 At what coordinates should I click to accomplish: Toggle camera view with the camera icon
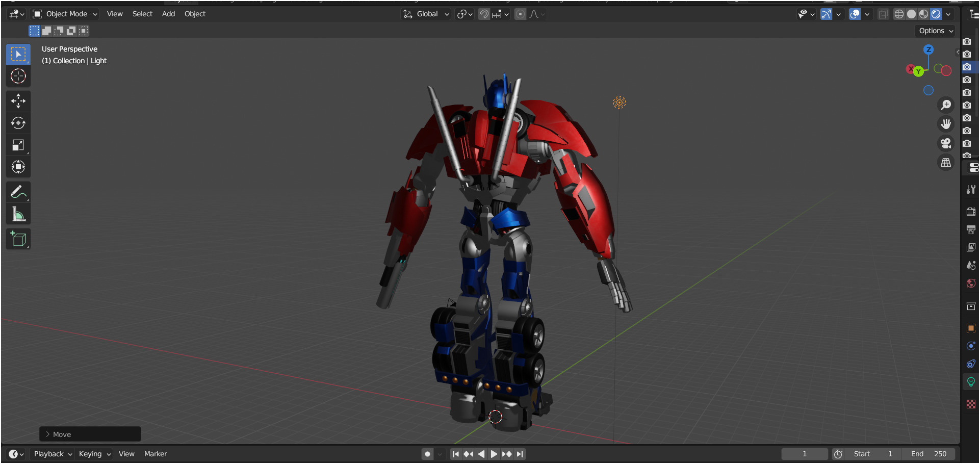(x=946, y=143)
